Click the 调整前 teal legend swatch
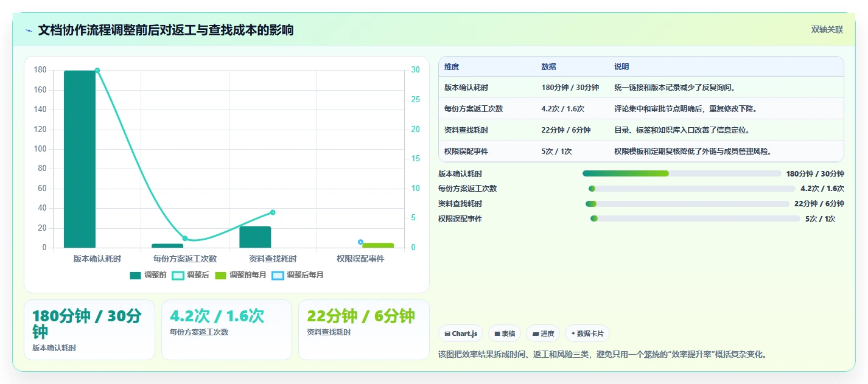Screen dimensions: 868x384 (135, 275)
